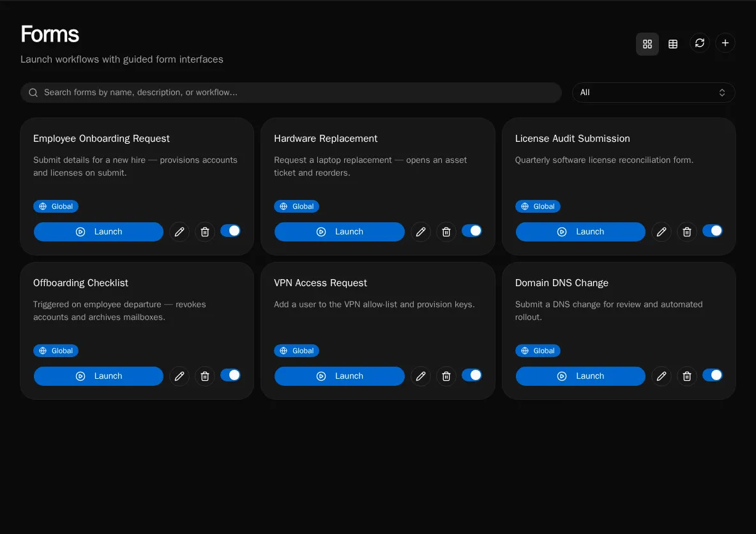Launch the Hardware Replacement form
Image resolution: width=756 pixels, height=534 pixels.
point(340,232)
